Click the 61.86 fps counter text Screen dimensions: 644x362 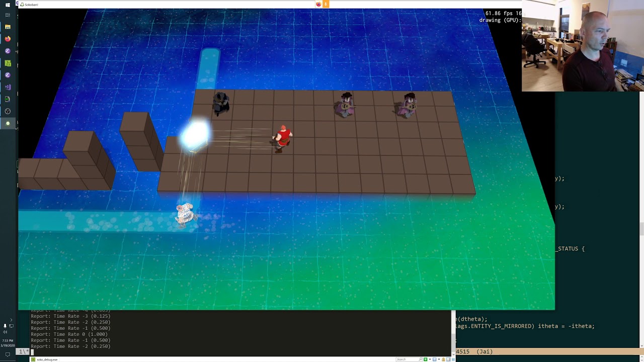pos(503,13)
